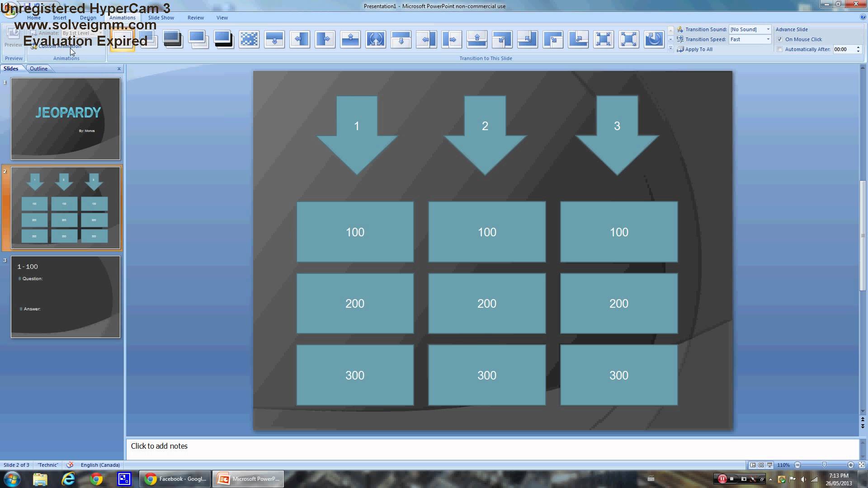Apply the Uncover Right transition

pyautogui.click(x=451, y=40)
